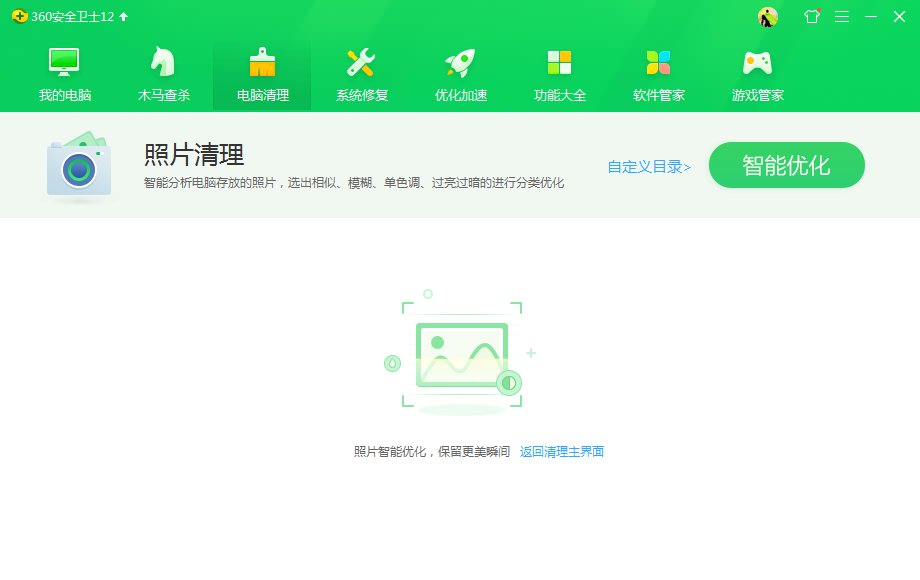Open the theme skin shirt icon
920x580 pixels.
(811, 17)
